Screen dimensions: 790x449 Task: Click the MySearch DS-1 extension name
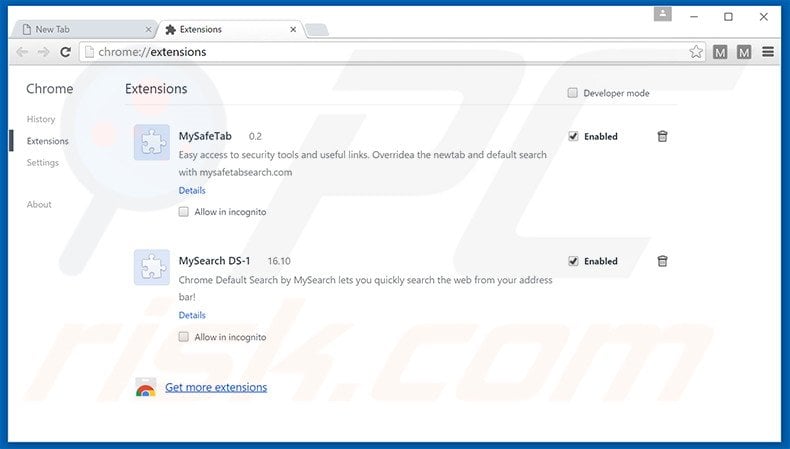[x=214, y=261]
